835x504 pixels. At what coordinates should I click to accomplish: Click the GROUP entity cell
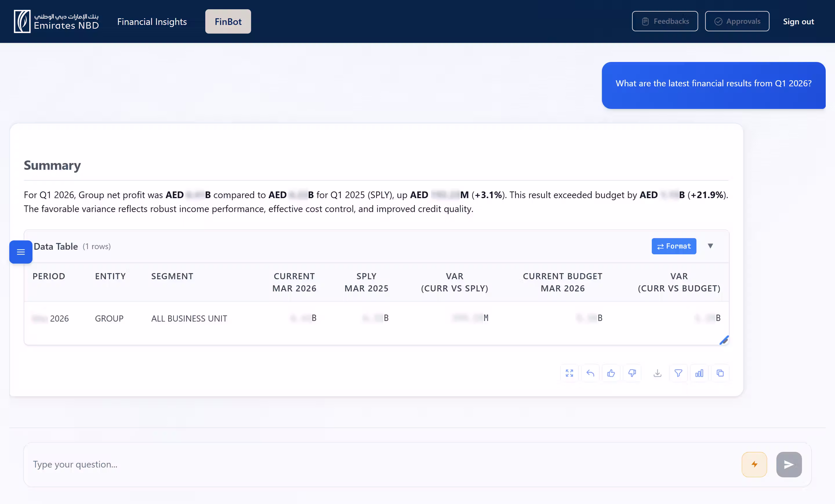tap(109, 319)
